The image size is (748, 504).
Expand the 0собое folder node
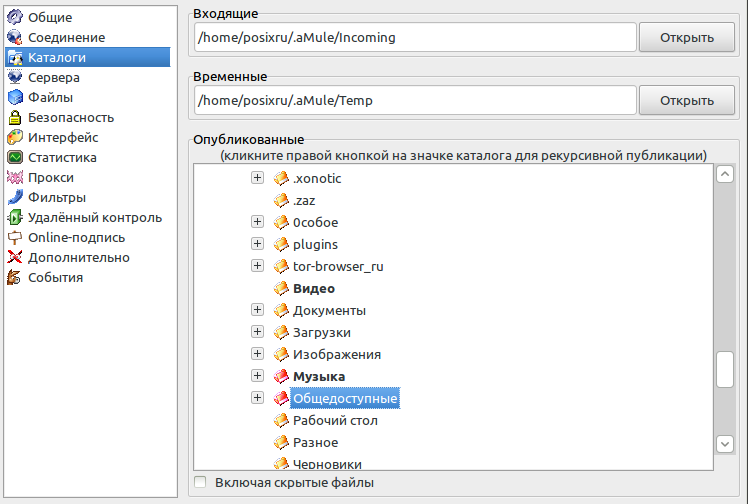click(257, 222)
